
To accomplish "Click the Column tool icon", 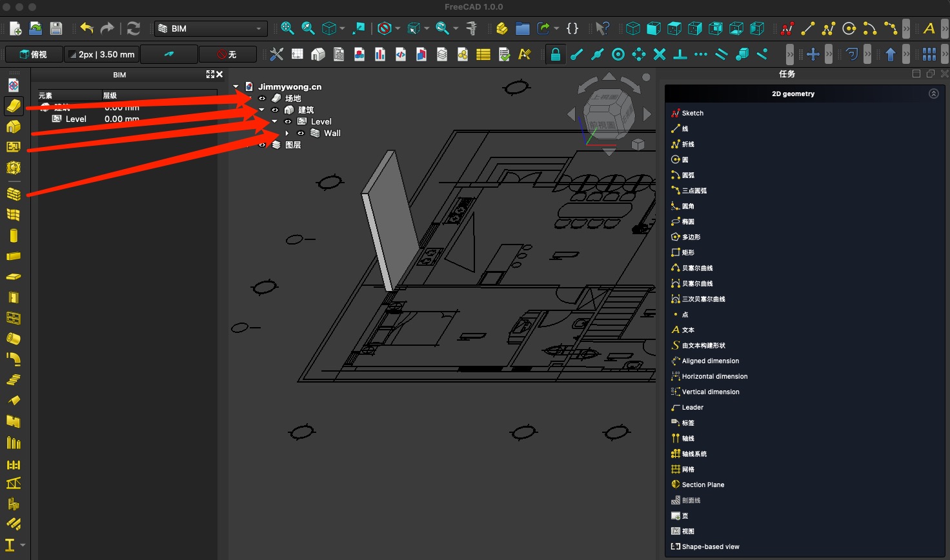I will [14, 235].
